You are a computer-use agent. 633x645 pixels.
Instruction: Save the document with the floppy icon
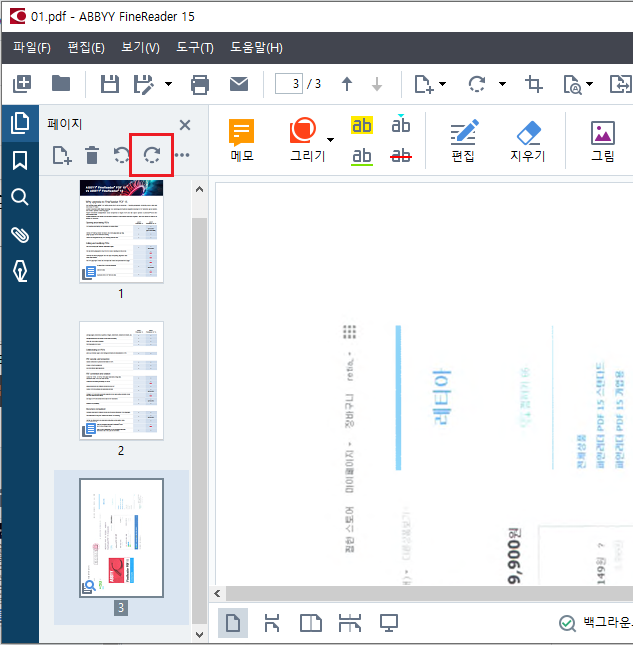(110, 84)
